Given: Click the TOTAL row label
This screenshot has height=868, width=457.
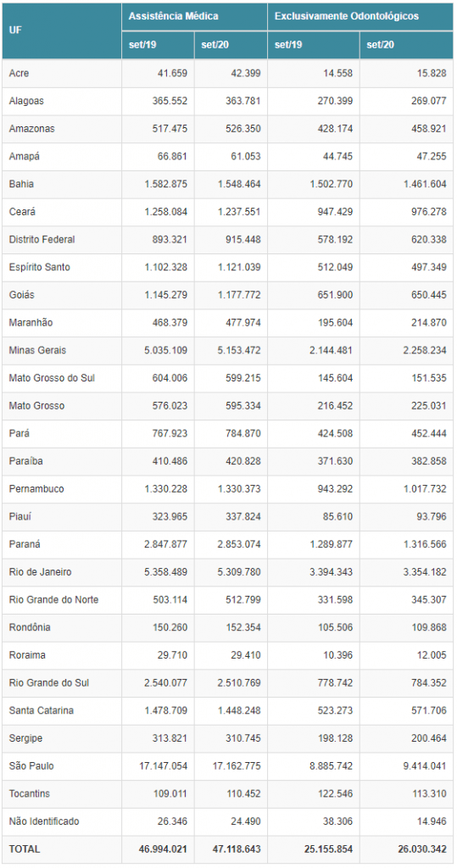Looking at the screenshot, I should tap(25, 849).
